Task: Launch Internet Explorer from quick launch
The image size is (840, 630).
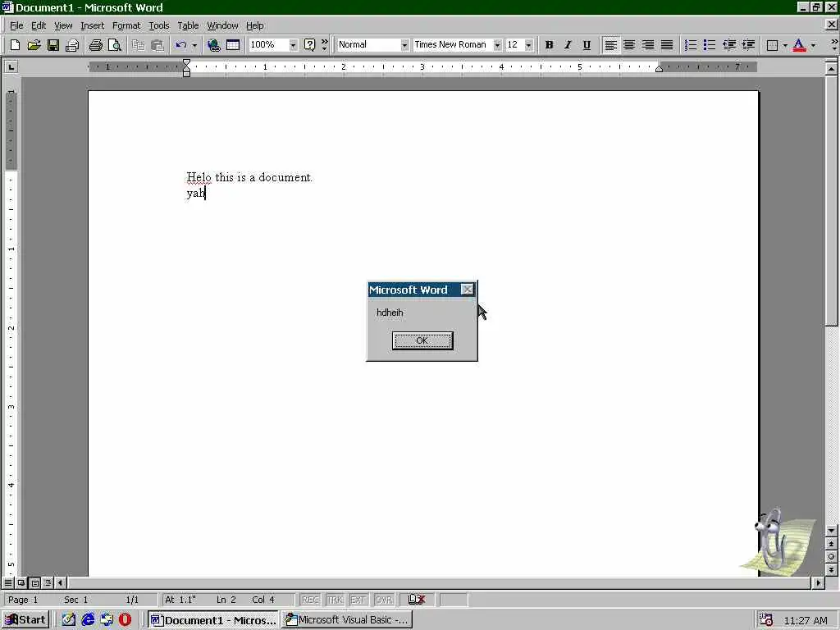Action: click(x=87, y=620)
